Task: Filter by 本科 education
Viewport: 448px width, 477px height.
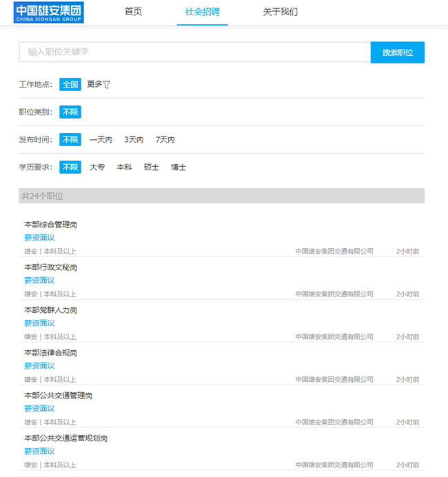Action: click(x=124, y=167)
